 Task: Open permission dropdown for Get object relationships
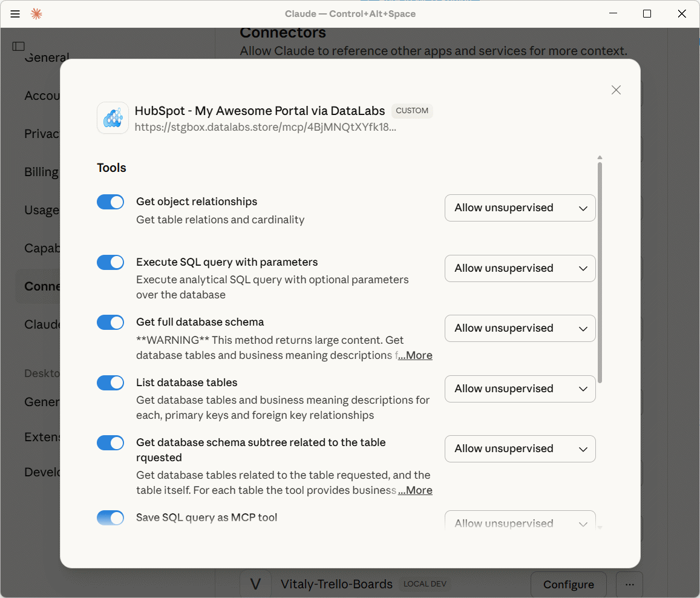click(520, 208)
